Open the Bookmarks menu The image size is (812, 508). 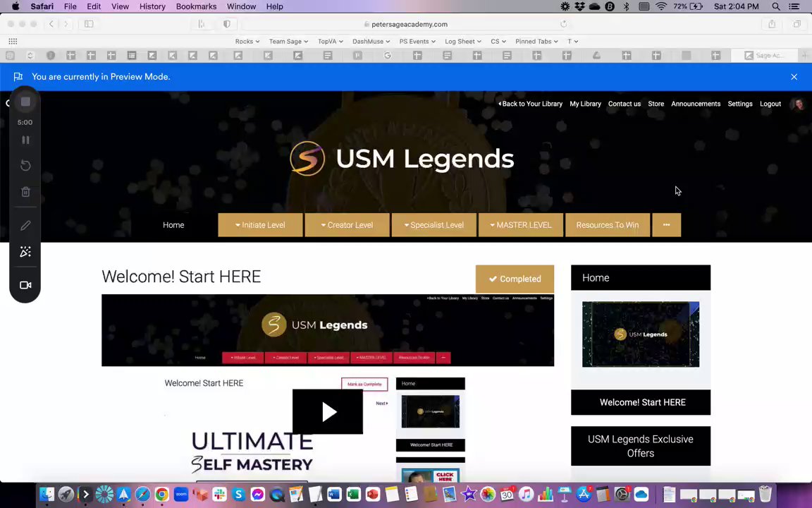click(x=196, y=6)
